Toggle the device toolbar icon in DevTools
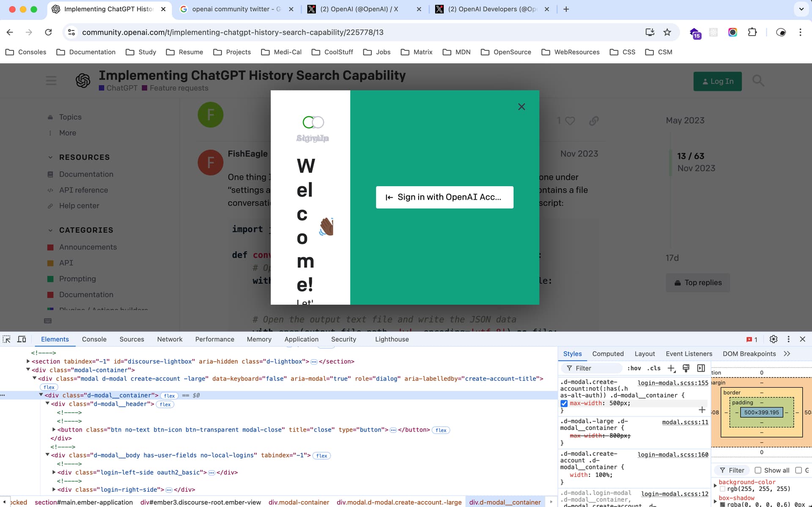 coord(22,339)
